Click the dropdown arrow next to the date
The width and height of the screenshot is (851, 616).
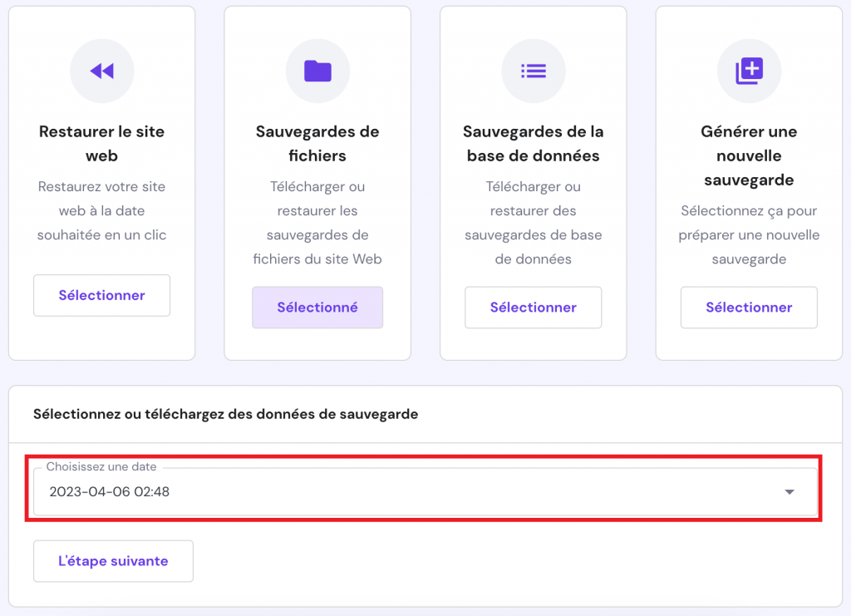(789, 491)
